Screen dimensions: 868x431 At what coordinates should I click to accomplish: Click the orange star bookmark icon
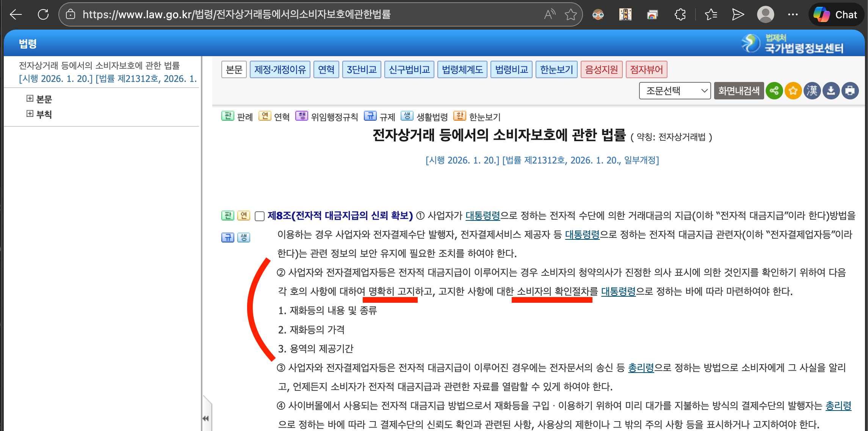tap(793, 91)
